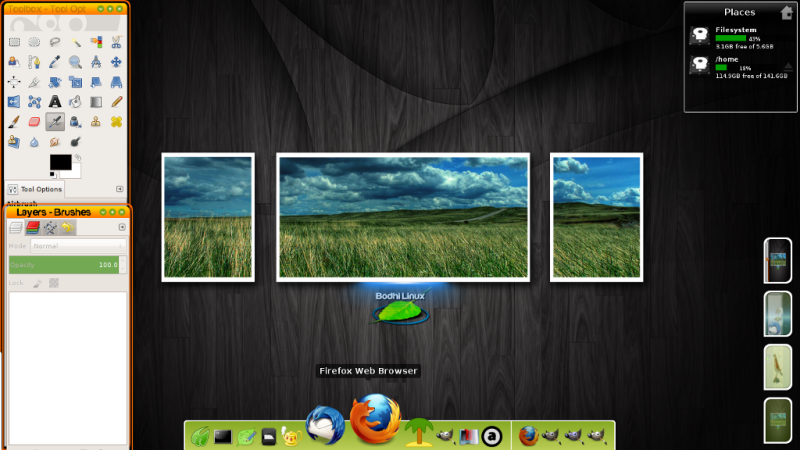Pick the Rotate tool

tap(55, 82)
